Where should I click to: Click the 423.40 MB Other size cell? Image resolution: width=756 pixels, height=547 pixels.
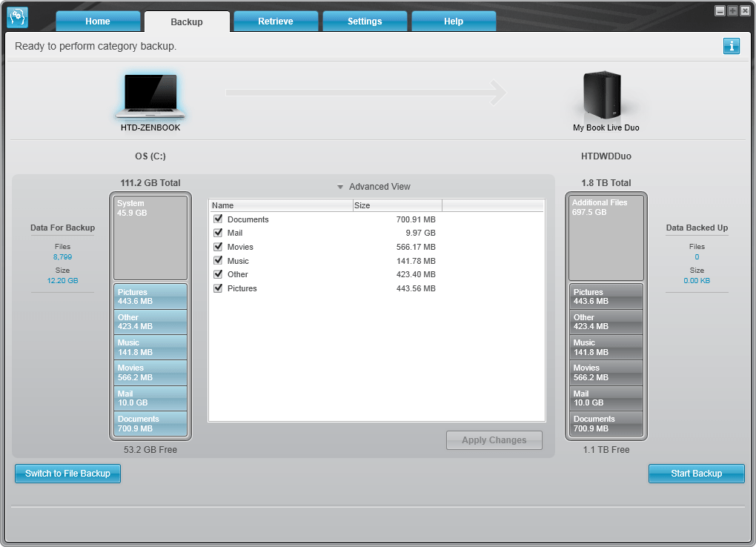tap(416, 274)
